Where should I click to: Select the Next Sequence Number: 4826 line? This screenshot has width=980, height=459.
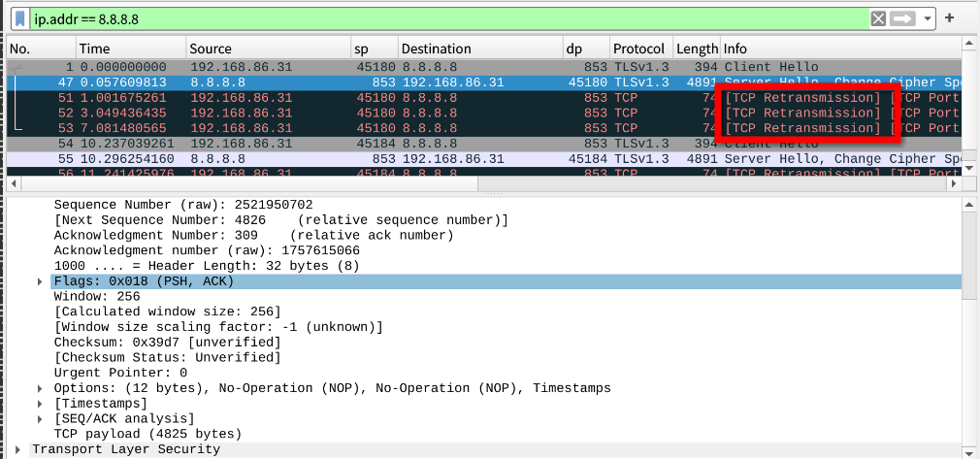click(x=280, y=220)
